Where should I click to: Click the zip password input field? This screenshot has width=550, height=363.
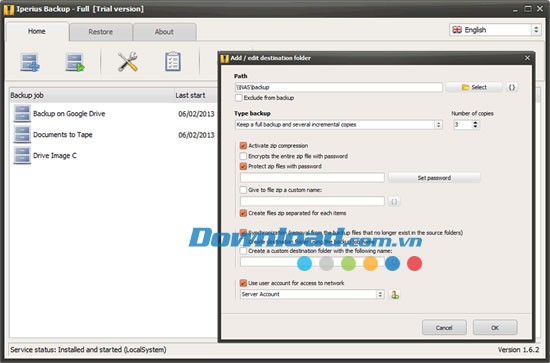pos(312,178)
